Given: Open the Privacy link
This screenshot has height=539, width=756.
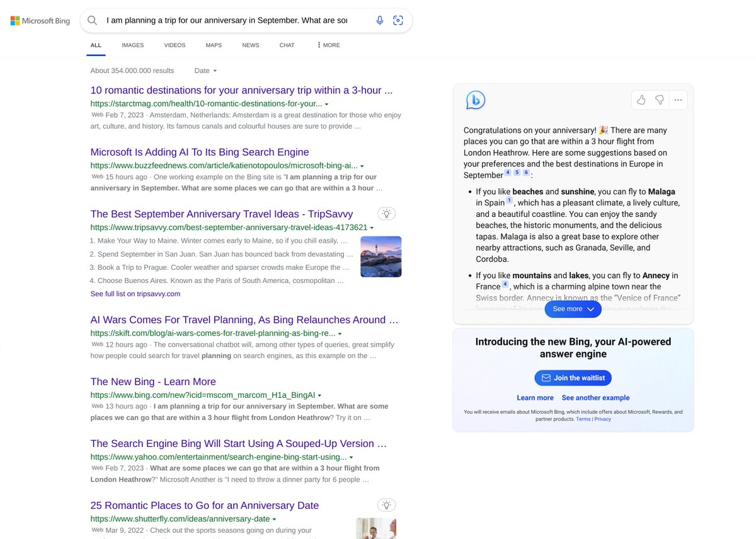Looking at the screenshot, I should 603,419.
